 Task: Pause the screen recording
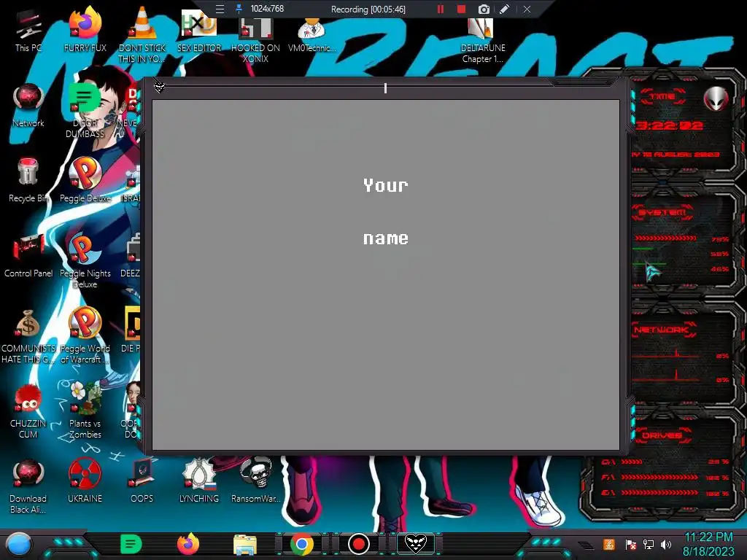coord(440,9)
